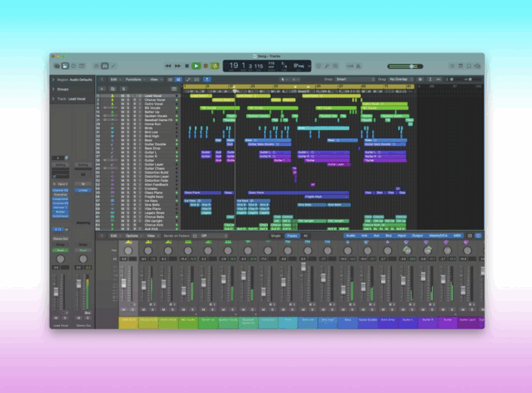Expand the Spoken Vocals track stack
This screenshot has height=393, width=532.
pos(105,116)
